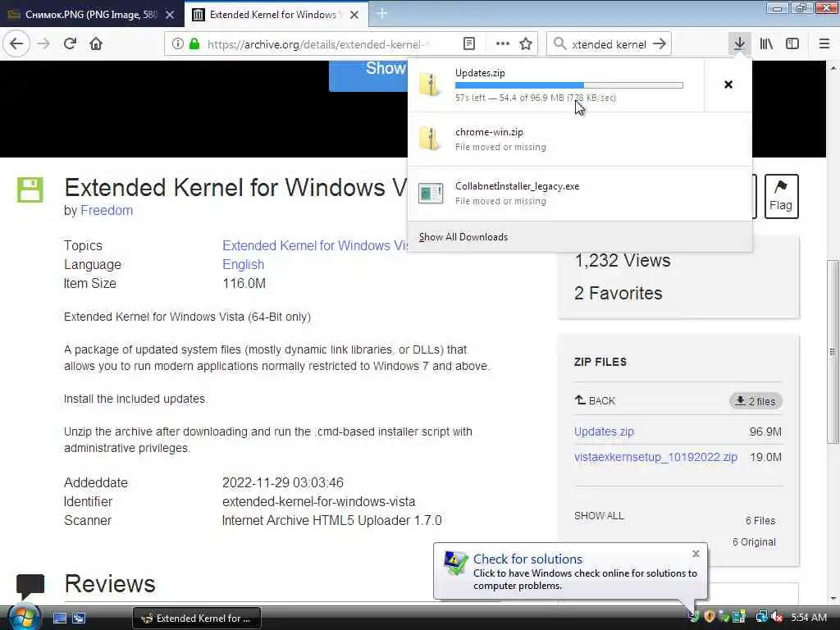
Task: Click the 1,232 Views count
Action: pos(623,260)
